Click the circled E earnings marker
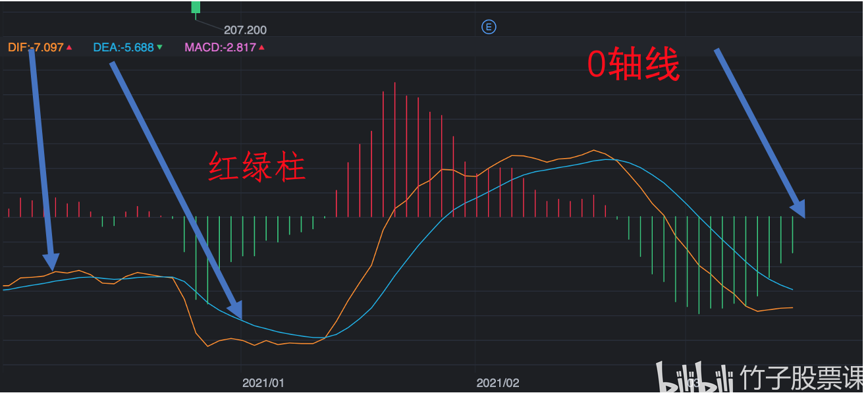 (489, 27)
